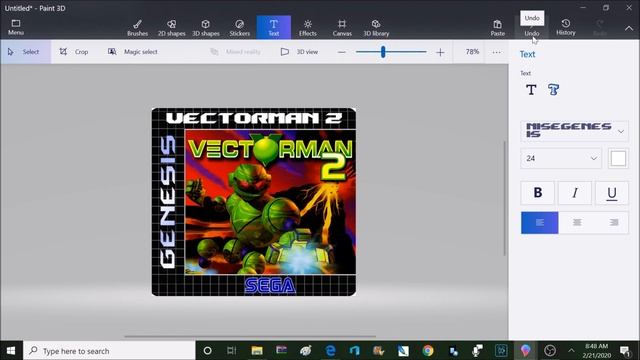Activate the Select tool
The width and height of the screenshot is (640, 360).
(x=25, y=52)
